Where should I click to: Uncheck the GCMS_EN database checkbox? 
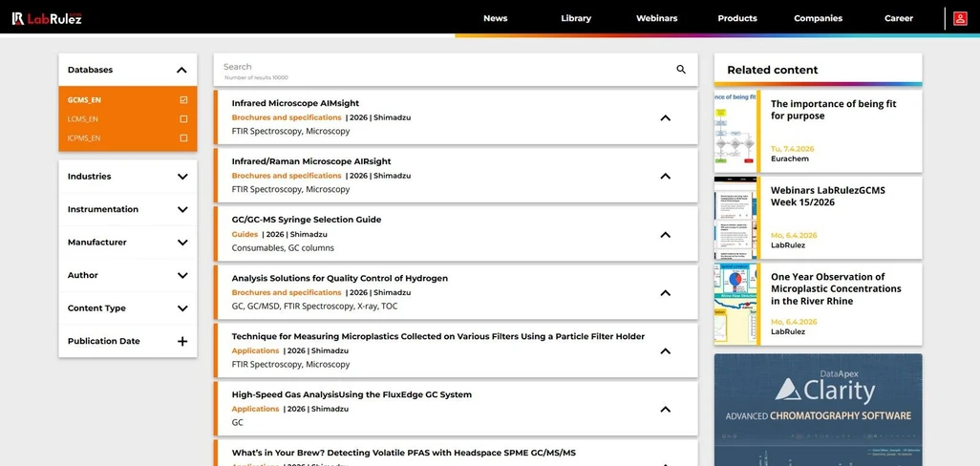pyautogui.click(x=183, y=99)
